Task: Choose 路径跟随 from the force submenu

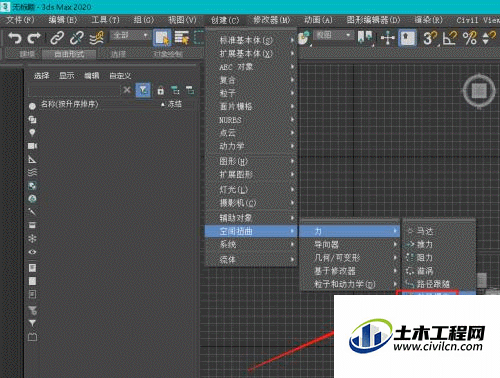Action: pos(439,284)
